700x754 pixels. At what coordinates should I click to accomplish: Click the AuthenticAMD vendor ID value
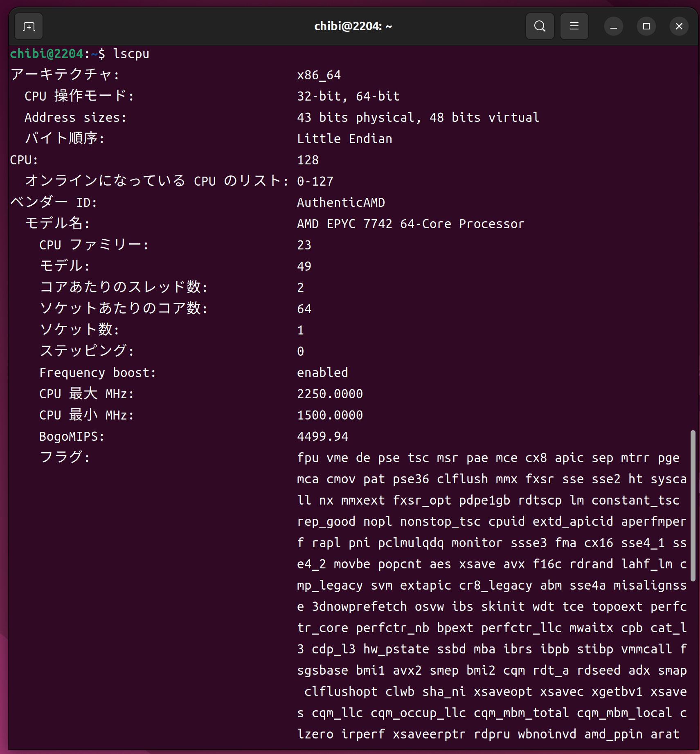pyautogui.click(x=341, y=203)
